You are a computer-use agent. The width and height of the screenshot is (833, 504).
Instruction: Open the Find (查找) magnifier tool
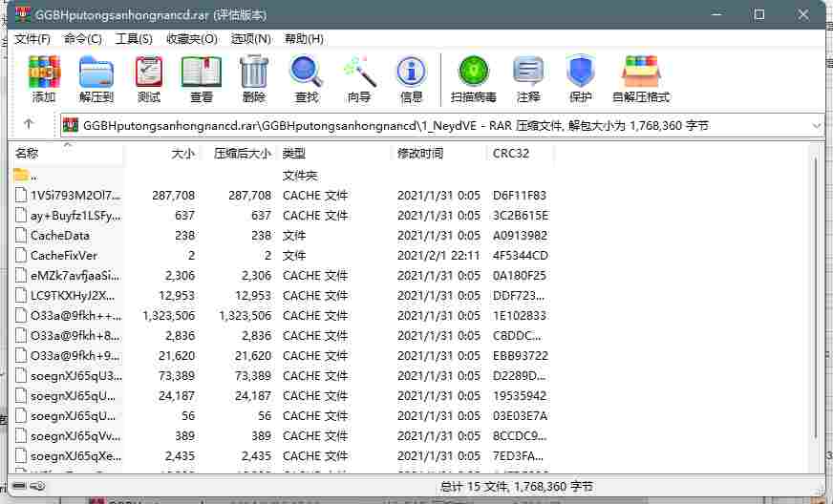point(306,72)
